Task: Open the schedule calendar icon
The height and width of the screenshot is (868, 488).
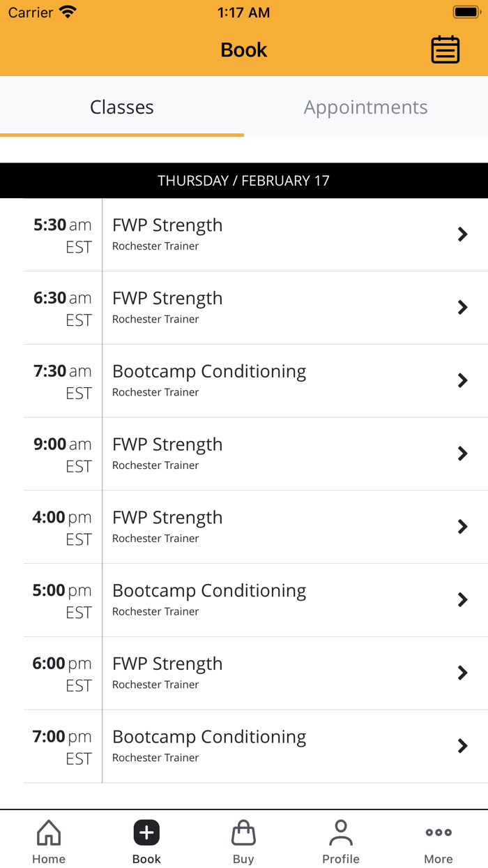Action: click(x=445, y=50)
